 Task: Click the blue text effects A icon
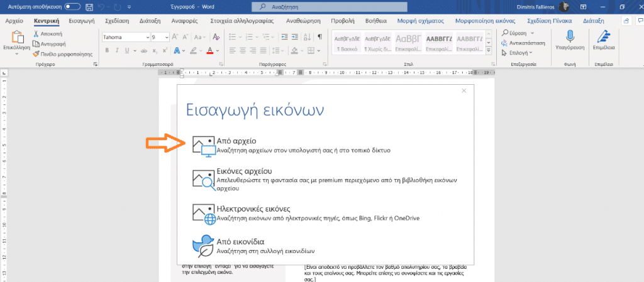click(176, 51)
